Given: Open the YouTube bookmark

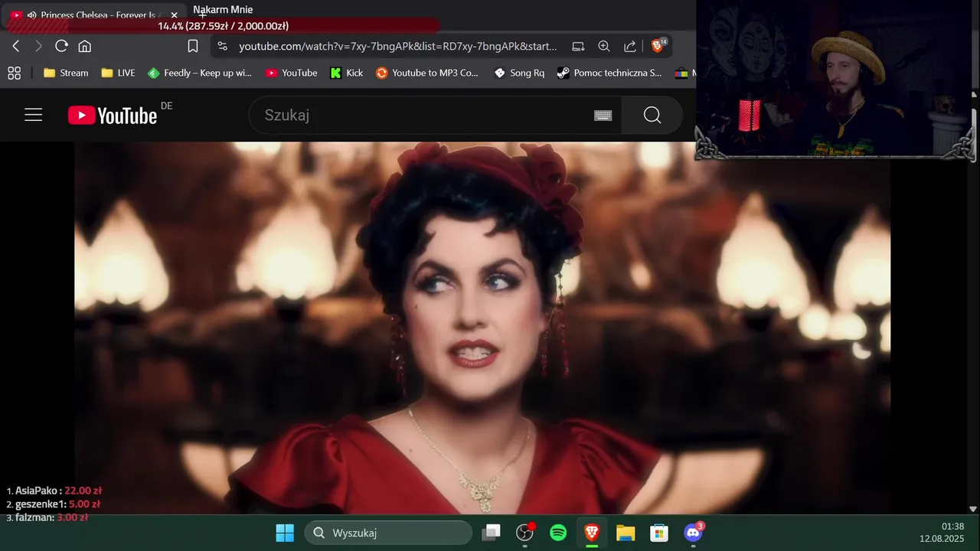Looking at the screenshot, I should click(x=291, y=73).
